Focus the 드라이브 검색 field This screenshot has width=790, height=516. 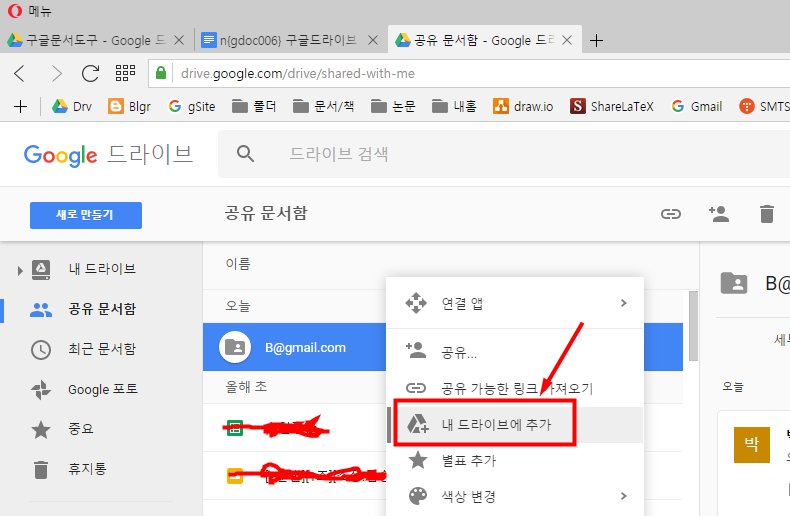point(504,154)
